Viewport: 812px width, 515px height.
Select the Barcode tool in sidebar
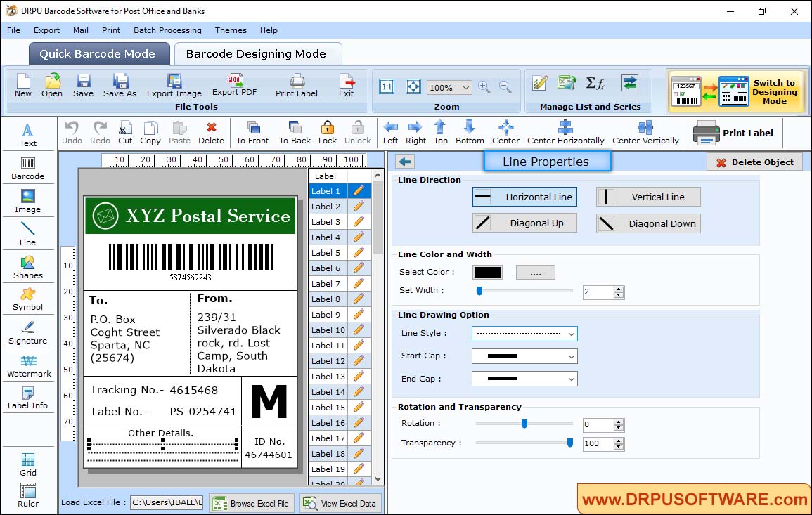(x=28, y=169)
